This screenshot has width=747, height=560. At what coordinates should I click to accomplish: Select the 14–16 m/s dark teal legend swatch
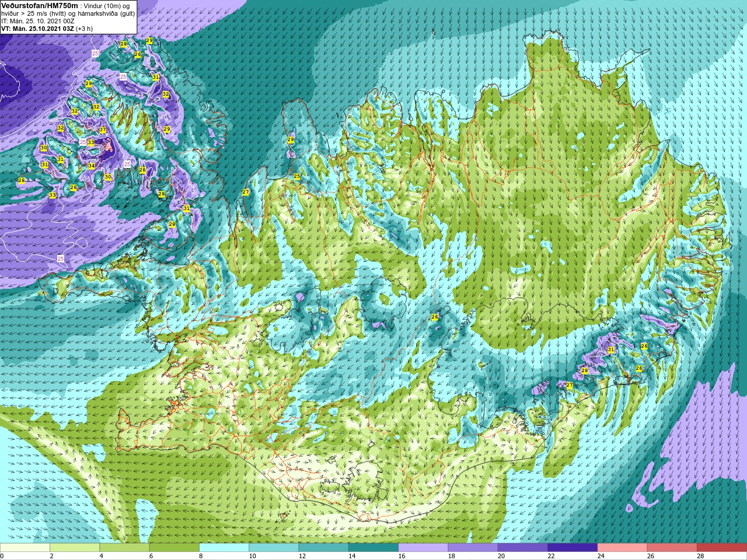[x=373, y=548]
